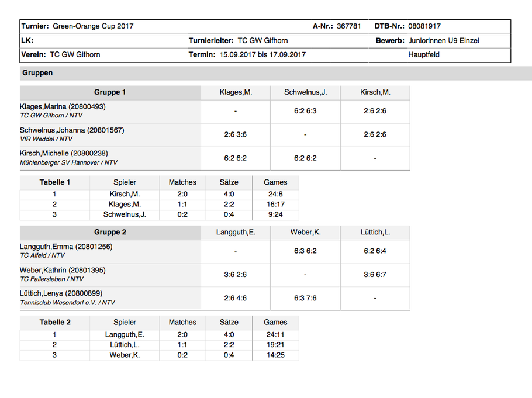Click score '2:6 2:6' in Schwelnus,Johanna row
This screenshot has width=532, height=398.
click(x=375, y=134)
